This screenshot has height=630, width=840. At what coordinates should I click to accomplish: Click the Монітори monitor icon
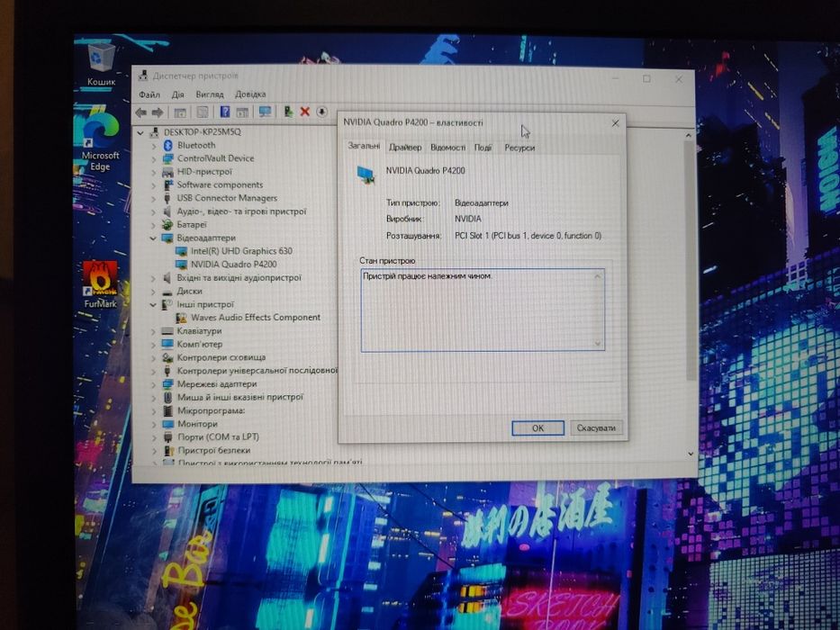167,424
